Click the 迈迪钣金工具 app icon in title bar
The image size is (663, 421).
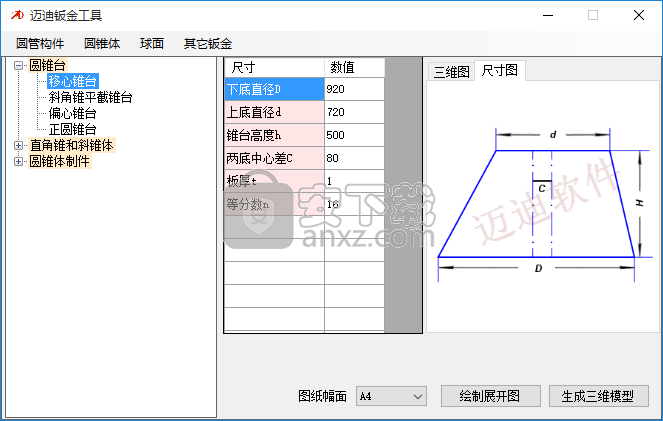17,16
